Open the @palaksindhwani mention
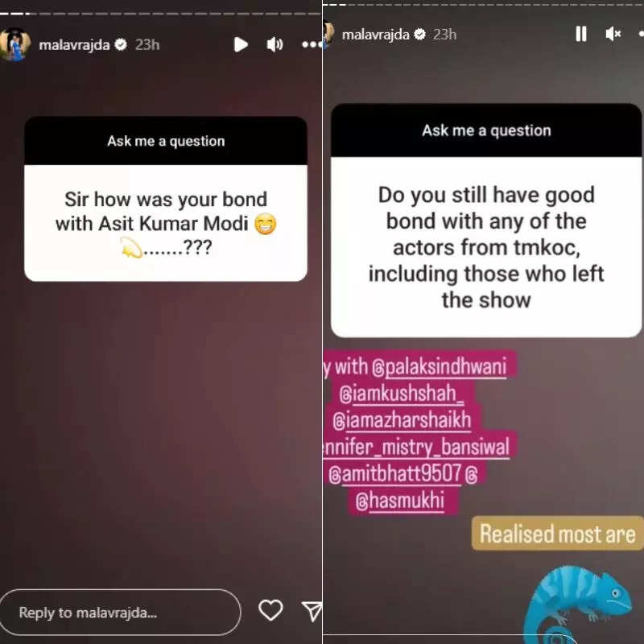 click(x=439, y=367)
